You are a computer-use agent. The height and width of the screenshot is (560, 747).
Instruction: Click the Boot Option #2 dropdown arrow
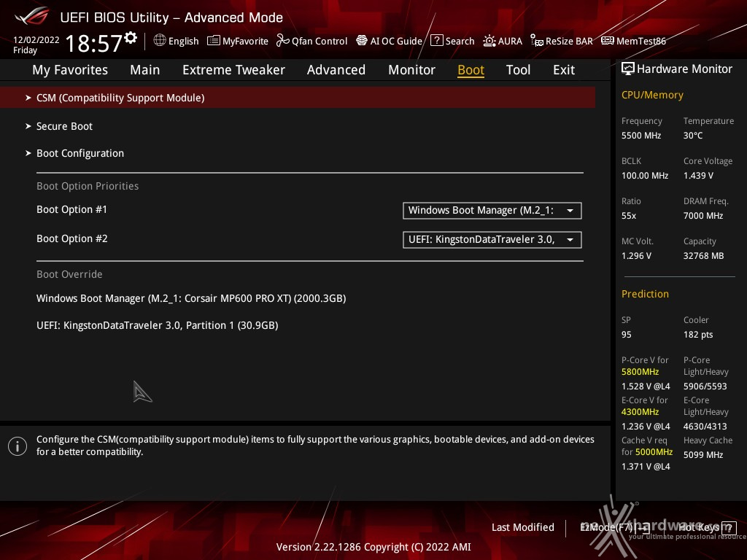click(x=570, y=239)
